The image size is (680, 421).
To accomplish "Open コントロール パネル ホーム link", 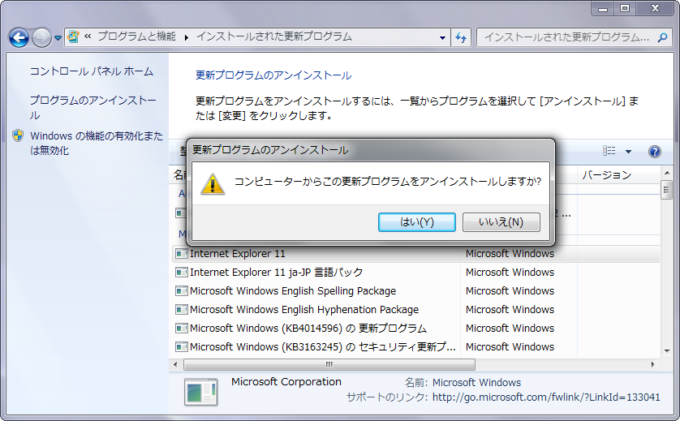I will (x=91, y=72).
